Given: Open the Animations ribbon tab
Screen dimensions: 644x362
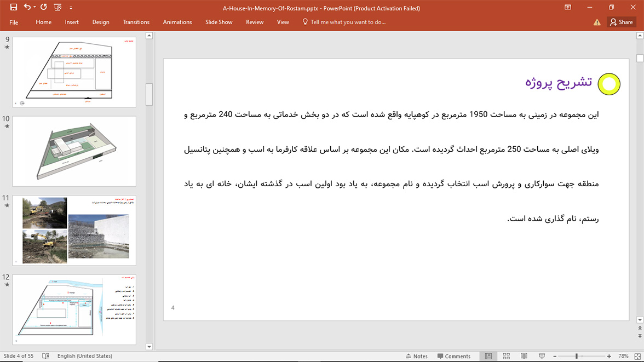Looking at the screenshot, I should pyautogui.click(x=177, y=22).
